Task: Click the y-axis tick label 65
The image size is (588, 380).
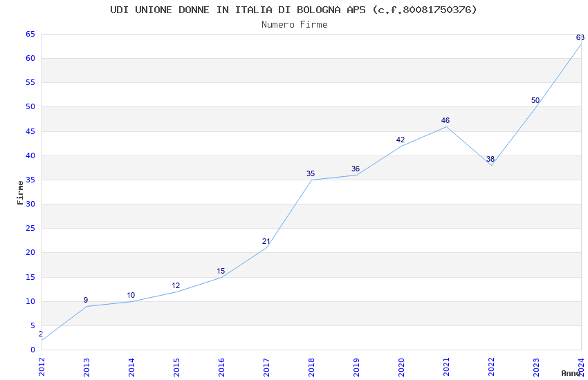Action: point(30,34)
